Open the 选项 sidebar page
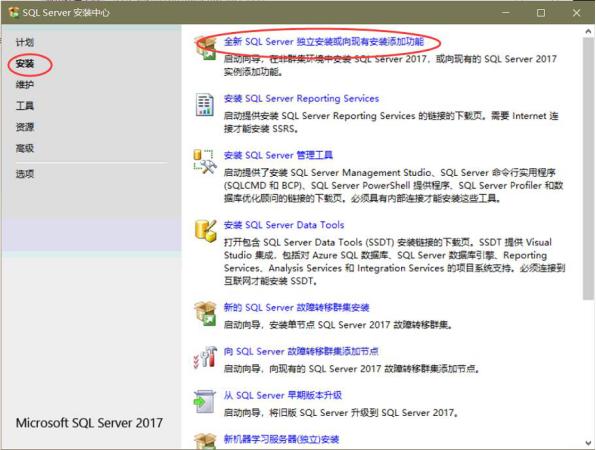The height and width of the screenshot is (450, 596). [25, 174]
